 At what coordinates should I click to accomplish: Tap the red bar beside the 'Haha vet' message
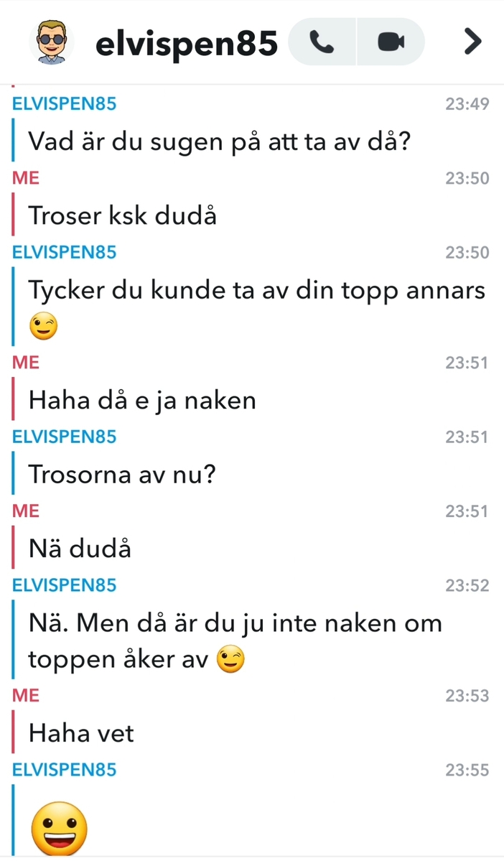click(x=13, y=732)
